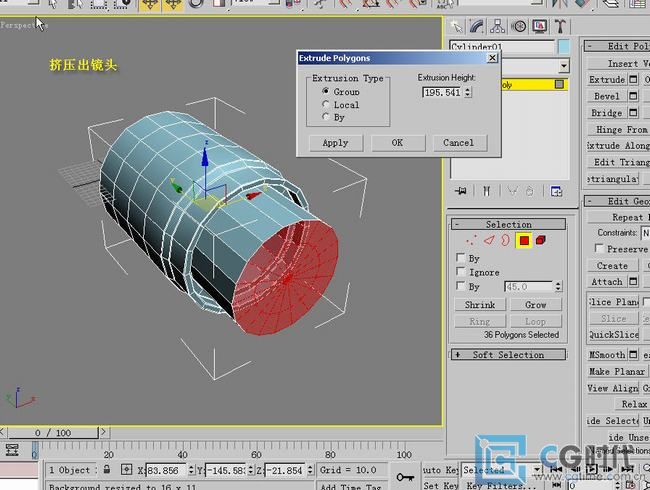Image resolution: width=650 pixels, height=490 pixels.
Task: Click the Cylinder01 object name field
Action: click(502, 46)
